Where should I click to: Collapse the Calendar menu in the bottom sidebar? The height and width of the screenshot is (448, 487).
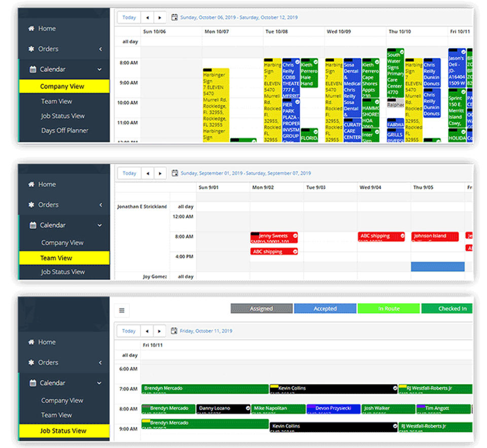[99, 383]
